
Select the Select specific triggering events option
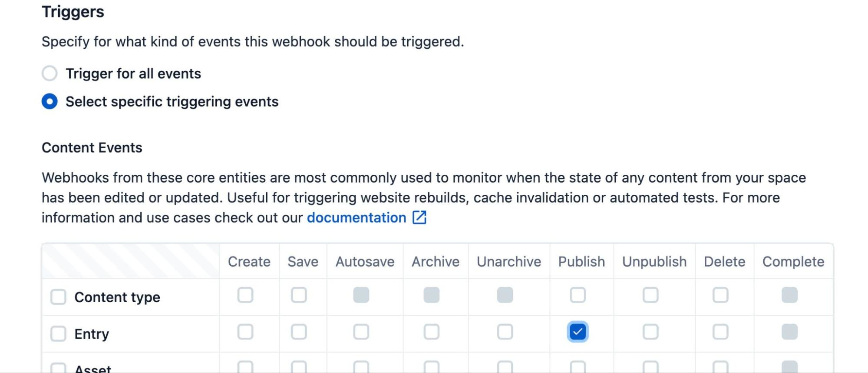[x=50, y=102]
